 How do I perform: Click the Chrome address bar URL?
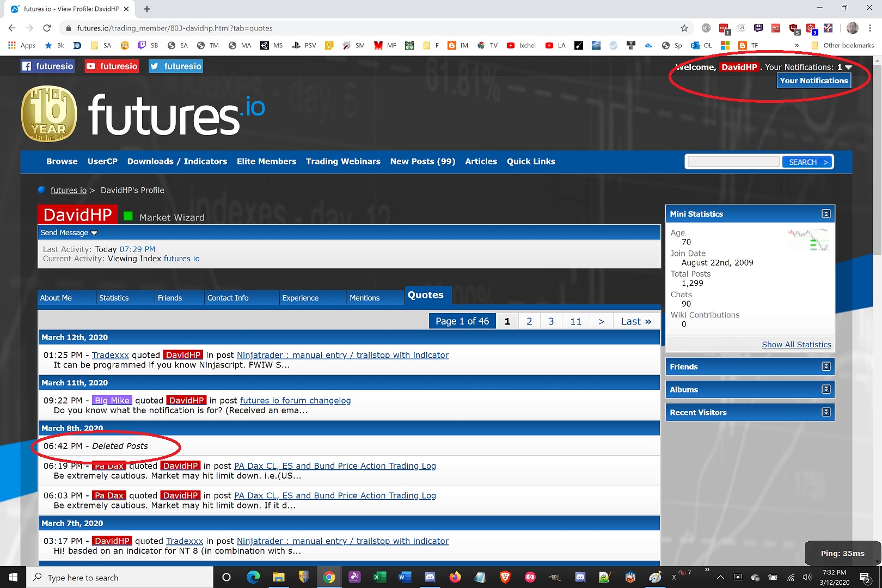coord(175,28)
